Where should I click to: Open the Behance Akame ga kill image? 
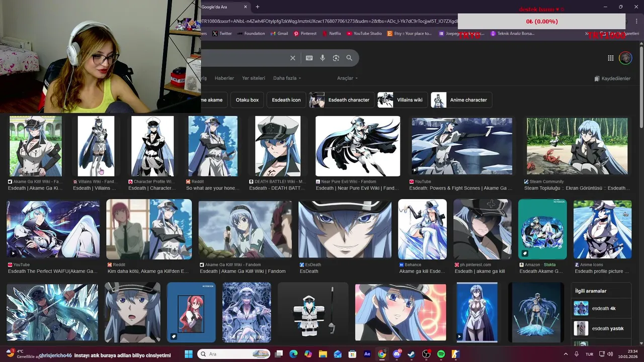click(422, 229)
